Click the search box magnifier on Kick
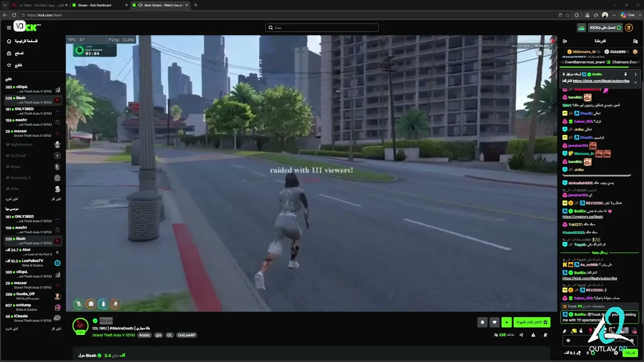 pos(270,28)
